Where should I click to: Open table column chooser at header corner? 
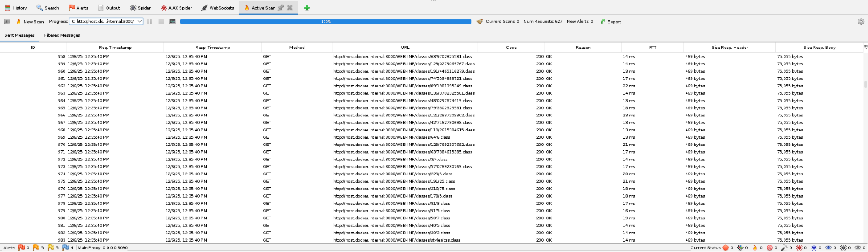(x=865, y=47)
